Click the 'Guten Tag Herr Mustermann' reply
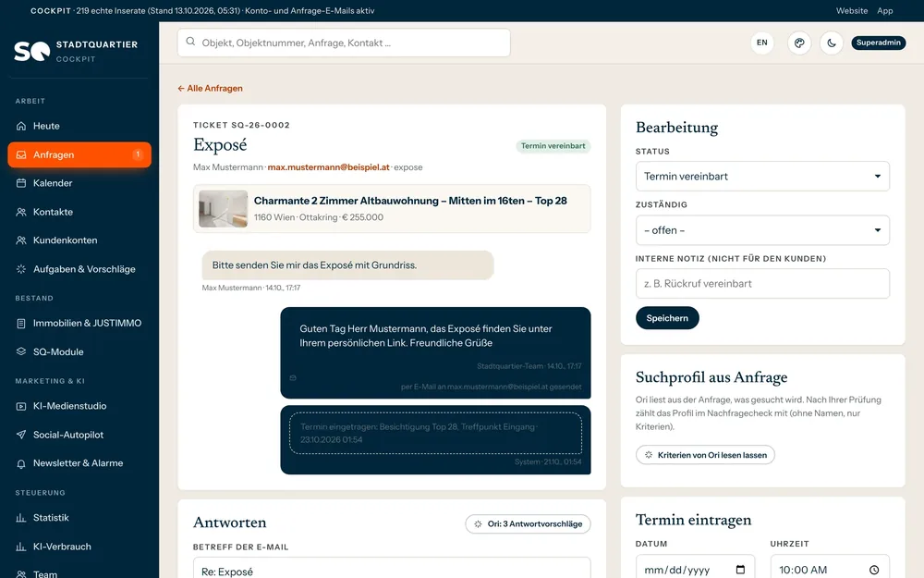The height and width of the screenshot is (578, 924). tap(435, 352)
